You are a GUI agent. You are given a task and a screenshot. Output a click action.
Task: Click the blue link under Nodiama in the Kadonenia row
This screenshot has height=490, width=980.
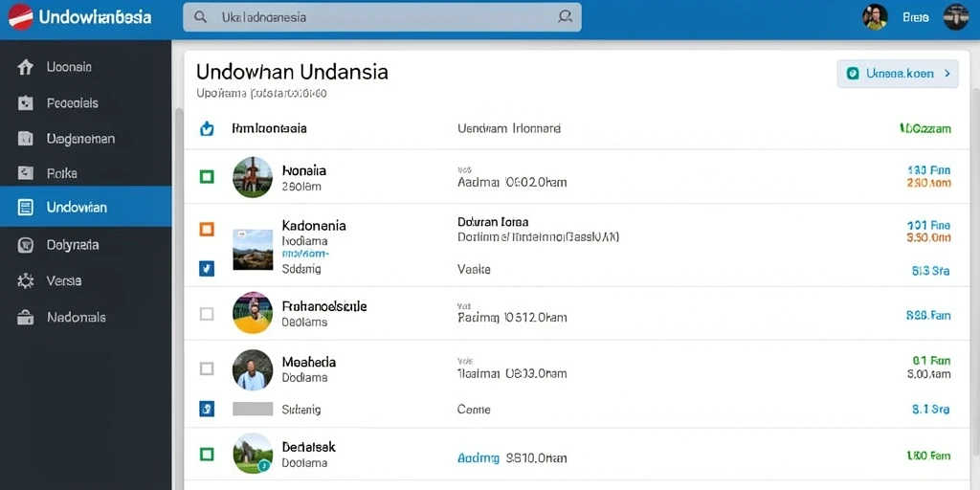(x=305, y=255)
